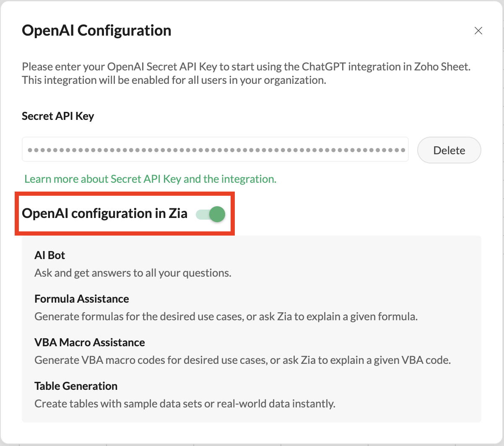
Task: Click the OpenAI Configuration dialog title
Action: point(96,31)
